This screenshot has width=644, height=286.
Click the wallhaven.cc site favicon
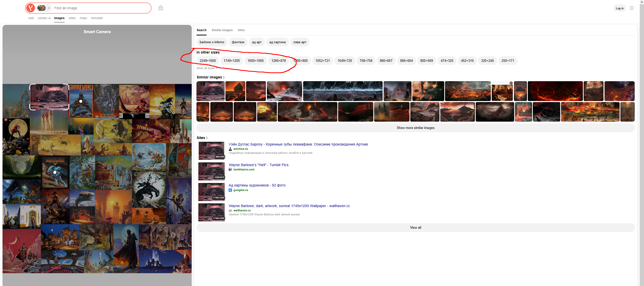pyautogui.click(x=230, y=211)
